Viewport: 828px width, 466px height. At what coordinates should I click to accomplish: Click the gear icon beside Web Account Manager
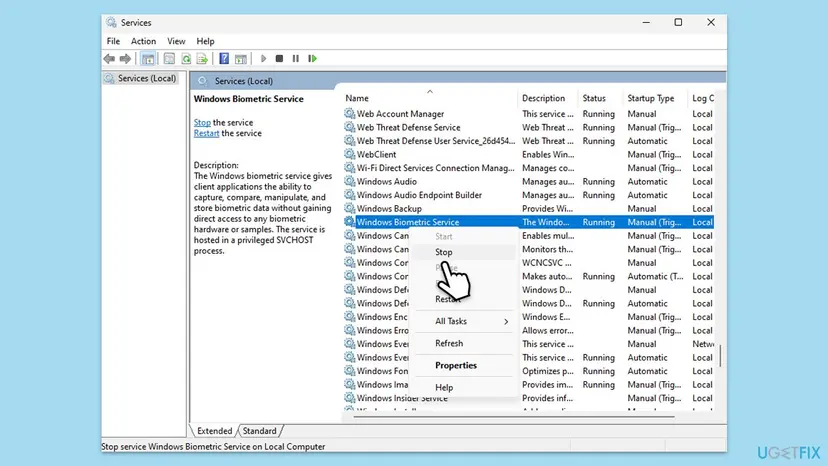point(349,113)
